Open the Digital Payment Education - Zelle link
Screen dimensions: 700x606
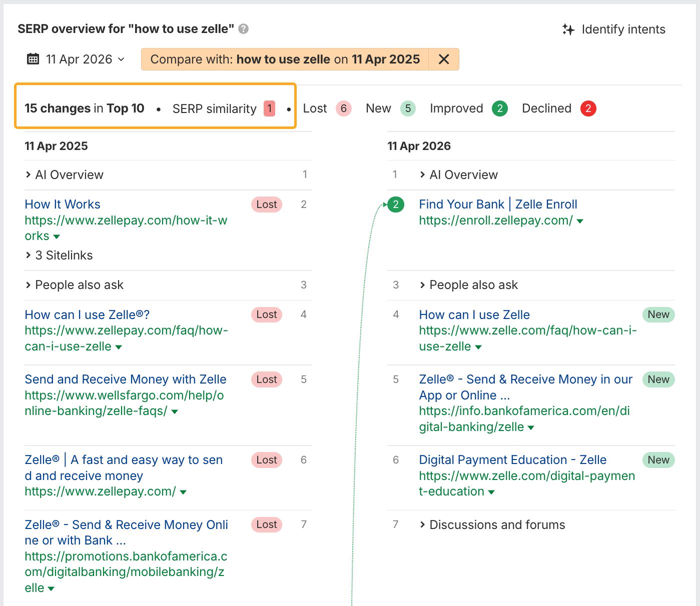pyautogui.click(x=513, y=460)
